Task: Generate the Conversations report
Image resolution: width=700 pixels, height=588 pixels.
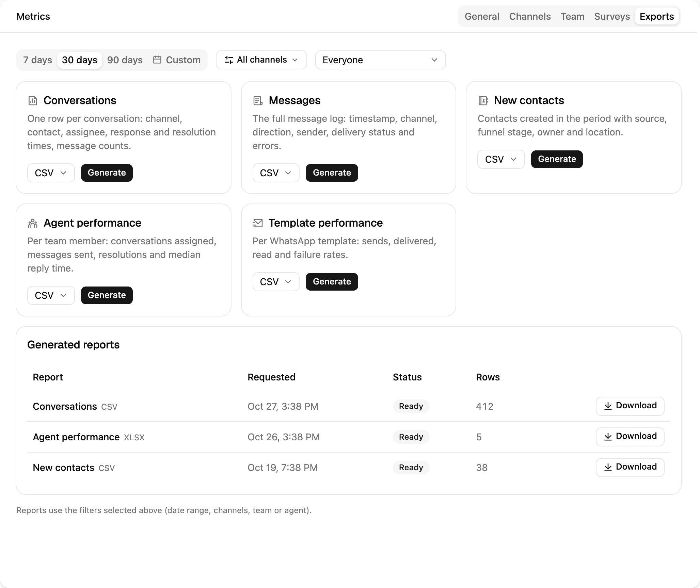Action: click(x=107, y=173)
